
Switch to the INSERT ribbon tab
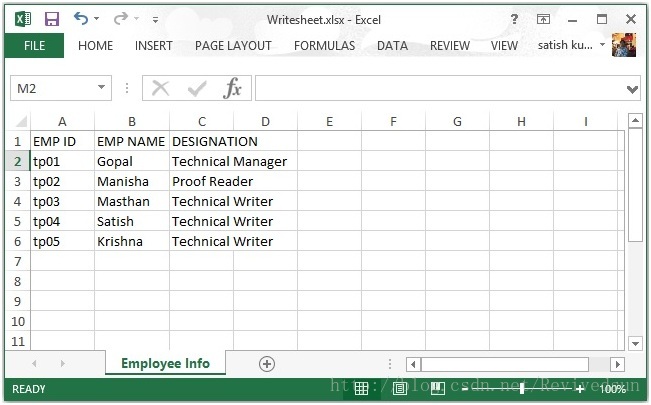click(154, 46)
